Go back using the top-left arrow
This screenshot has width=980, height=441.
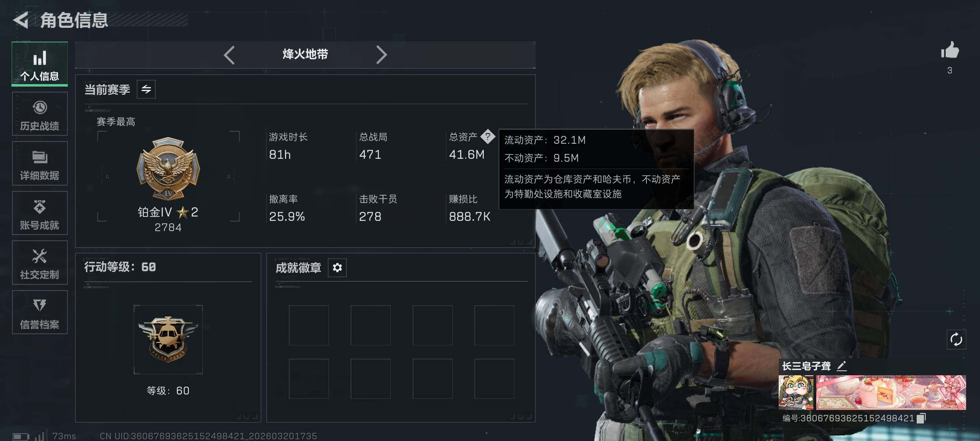click(x=21, y=20)
